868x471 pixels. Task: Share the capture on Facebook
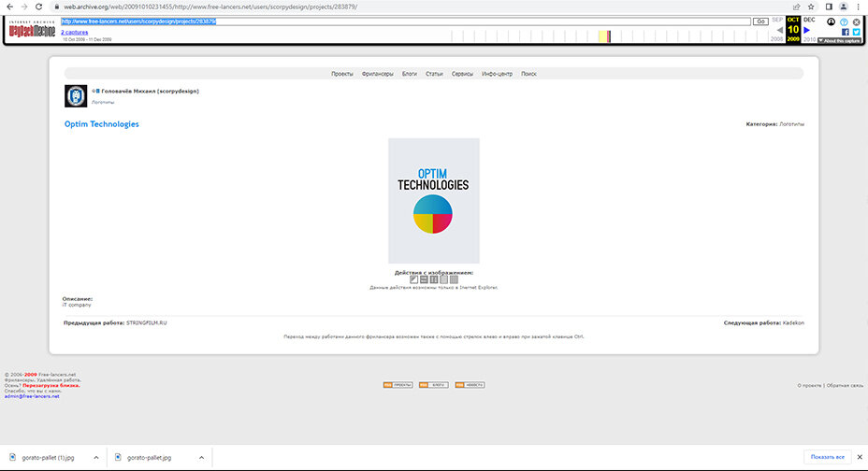tap(846, 32)
